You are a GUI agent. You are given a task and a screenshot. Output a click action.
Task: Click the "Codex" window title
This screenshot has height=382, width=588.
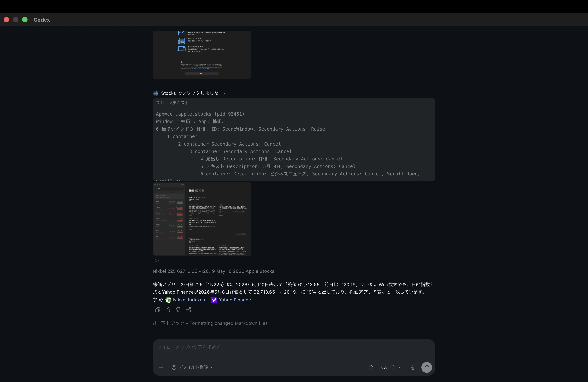(42, 20)
